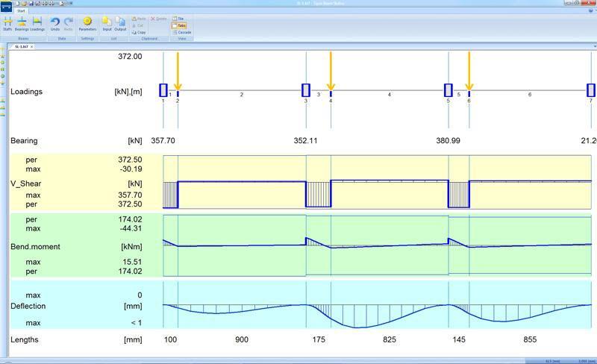This screenshot has width=597, height=364.
Task: Select the bearing support at node 3
Action: 306,90
